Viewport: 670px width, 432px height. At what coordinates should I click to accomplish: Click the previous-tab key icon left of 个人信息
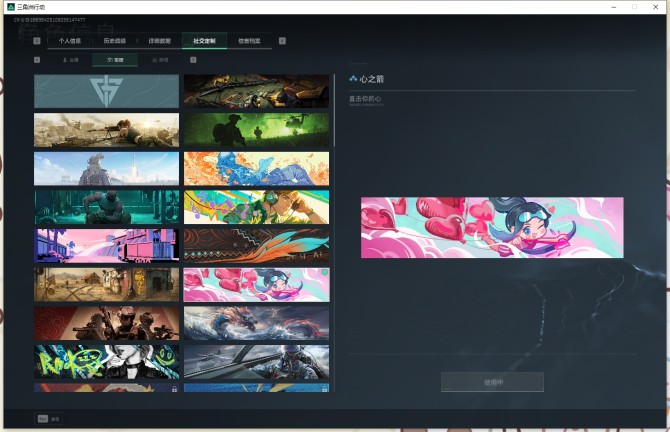point(37,41)
